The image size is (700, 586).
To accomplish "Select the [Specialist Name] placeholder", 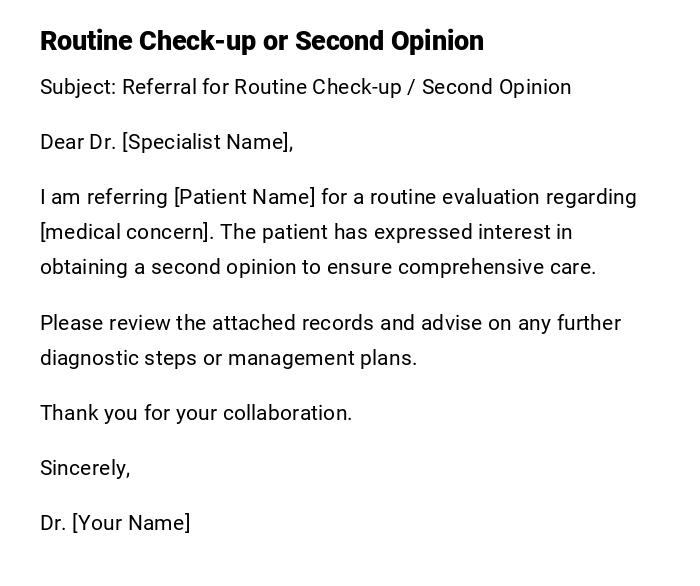I will 207,142.
